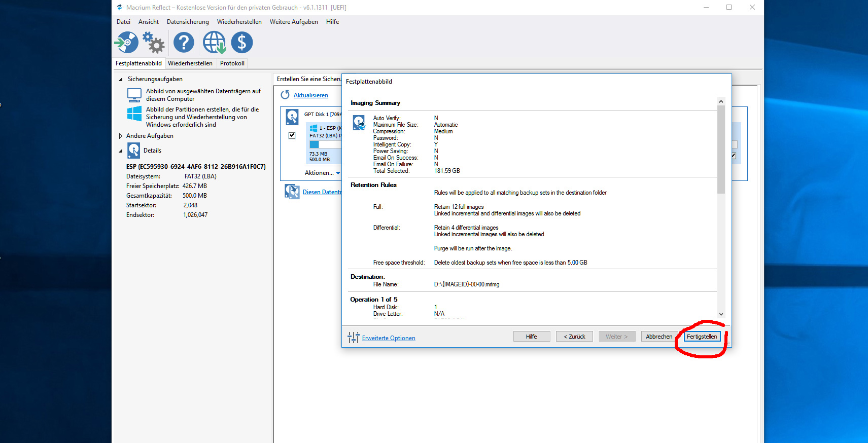Click the disk image backup toolbar icon
Viewport: 868px width, 443px height.
[126, 43]
